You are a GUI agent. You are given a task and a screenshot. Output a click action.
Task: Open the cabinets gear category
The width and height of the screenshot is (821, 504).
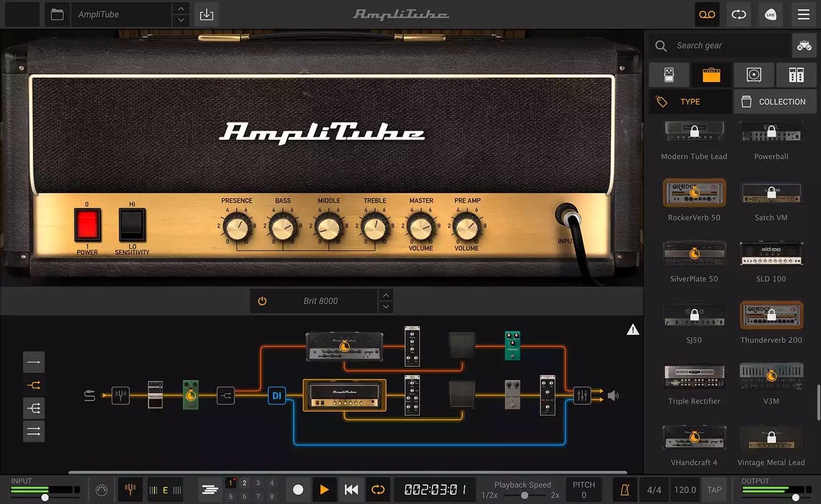click(753, 75)
